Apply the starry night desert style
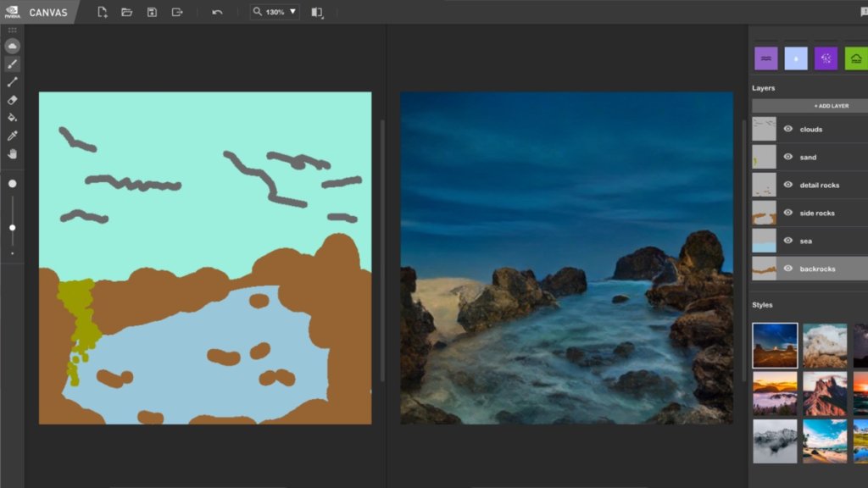 [x=775, y=346]
